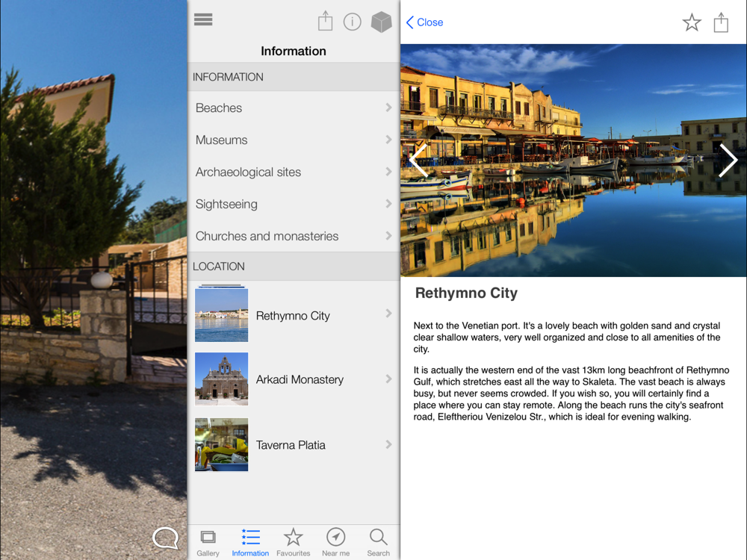The image size is (747, 560).
Task: Open the Museums category
Action: coord(294,140)
